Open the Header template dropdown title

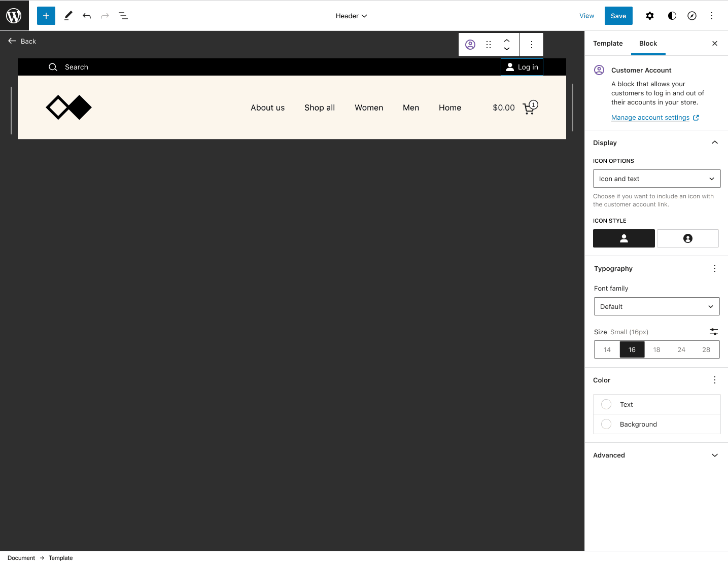[x=351, y=16]
